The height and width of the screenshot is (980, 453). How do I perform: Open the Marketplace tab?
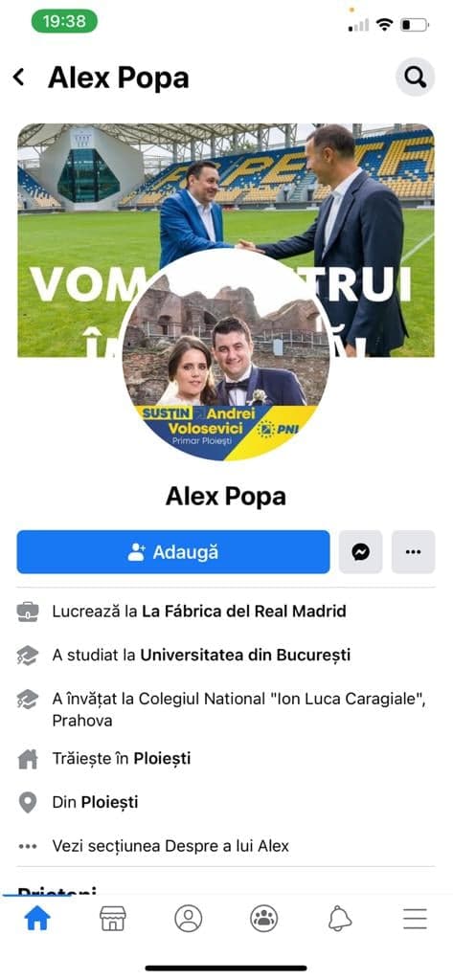point(113,919)
